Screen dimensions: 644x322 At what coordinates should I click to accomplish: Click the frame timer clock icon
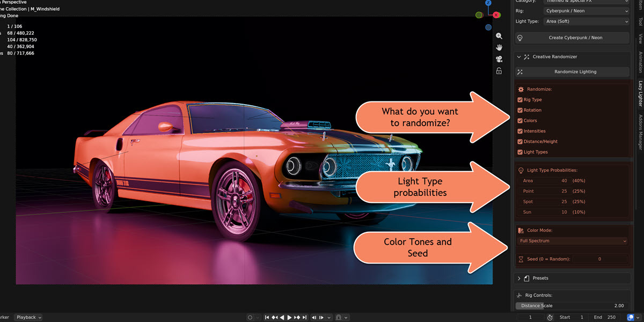click(x=550, y=317)
